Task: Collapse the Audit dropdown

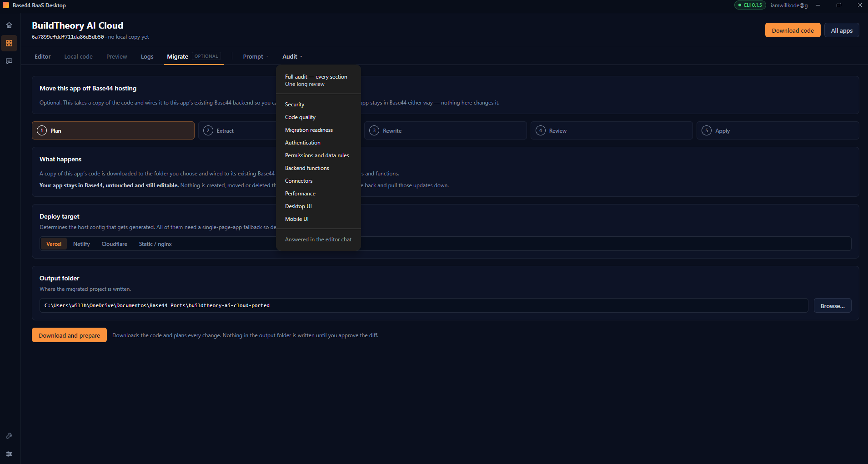Action: (x=292, y=56)
